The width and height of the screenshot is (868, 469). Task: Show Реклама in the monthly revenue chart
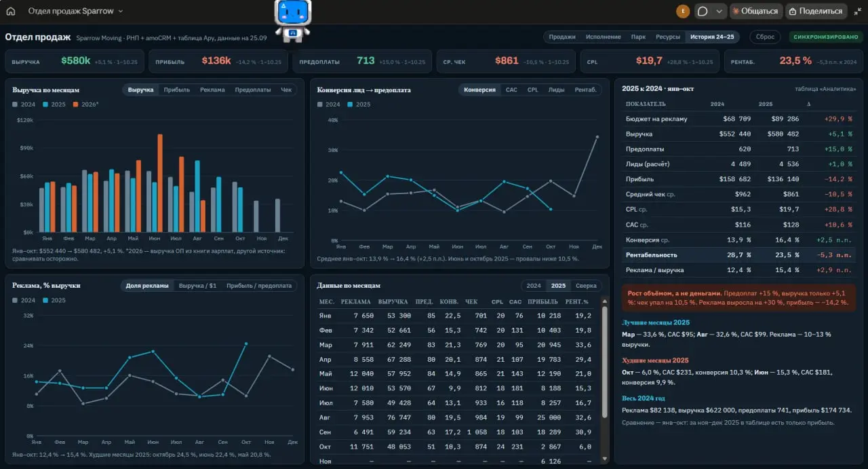pos(212,90)
